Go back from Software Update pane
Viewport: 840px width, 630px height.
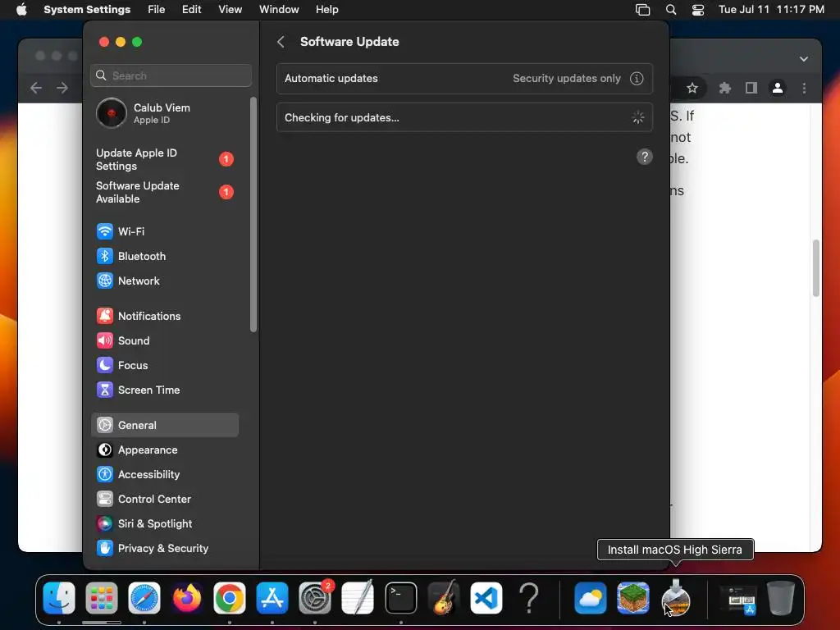281,42
